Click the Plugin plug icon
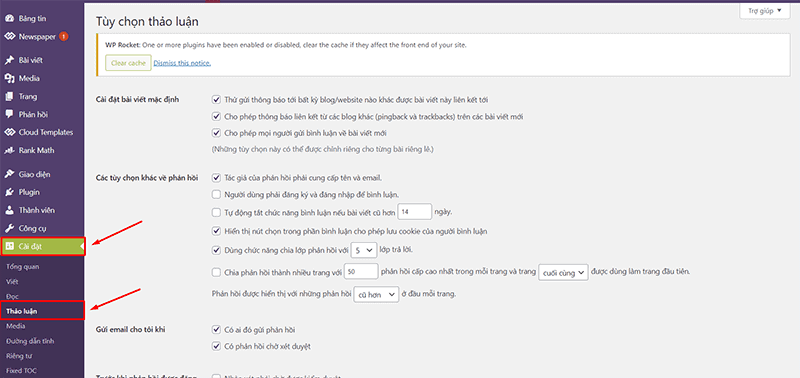The image size is (800, 378). click(9, 192)
